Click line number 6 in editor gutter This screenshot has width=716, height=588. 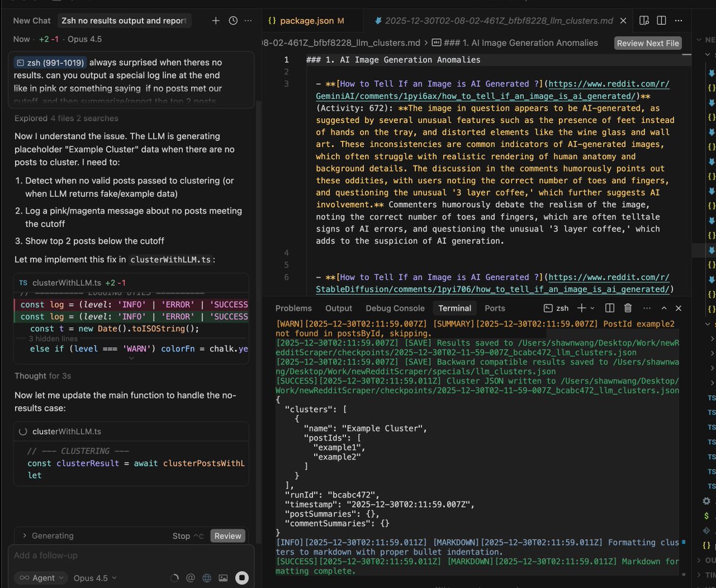click(286, 277)
